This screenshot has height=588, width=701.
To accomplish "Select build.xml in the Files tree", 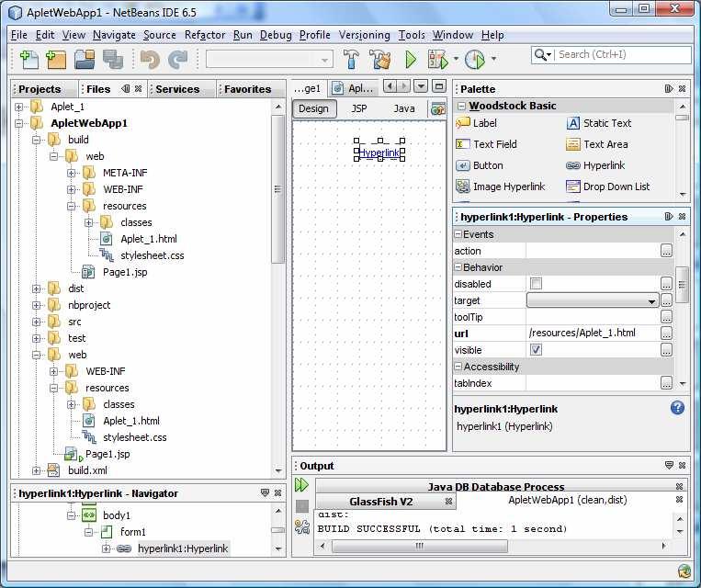I will pyautogui.click(x=87, y=470).
